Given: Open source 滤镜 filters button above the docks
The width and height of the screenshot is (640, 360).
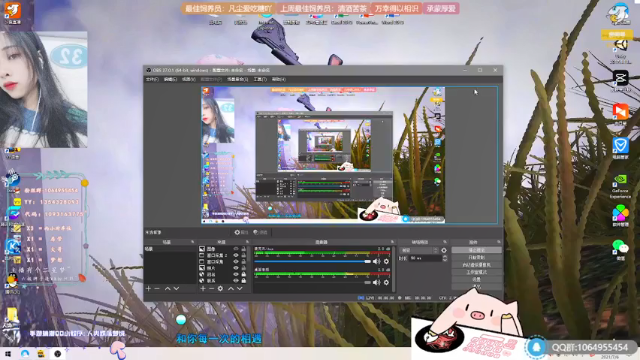Looking at the screenshot, I should point(260,232).
